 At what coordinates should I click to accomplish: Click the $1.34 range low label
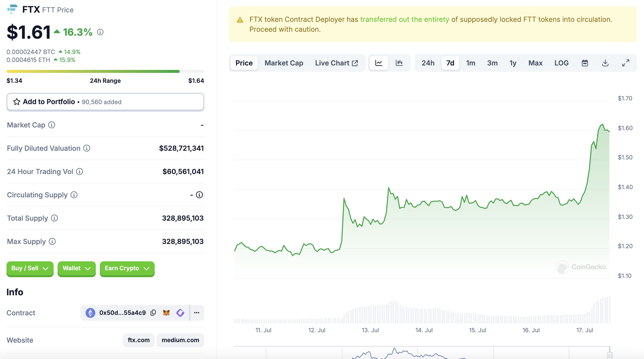tap(14, 81)
